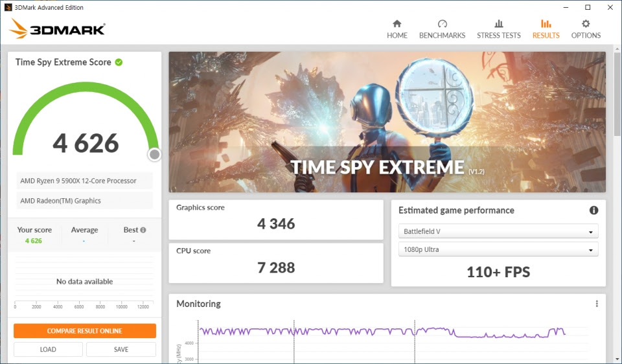Click the score gauge end knob
Viewport: 622px width, 364px height.
pyautogui.click(x=154, y=154)
